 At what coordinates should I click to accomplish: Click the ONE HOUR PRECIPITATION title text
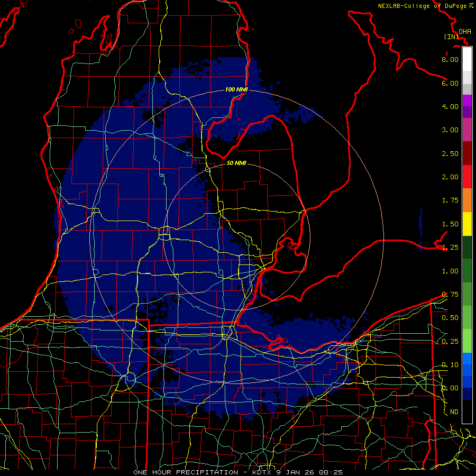(x=186, y=472)
